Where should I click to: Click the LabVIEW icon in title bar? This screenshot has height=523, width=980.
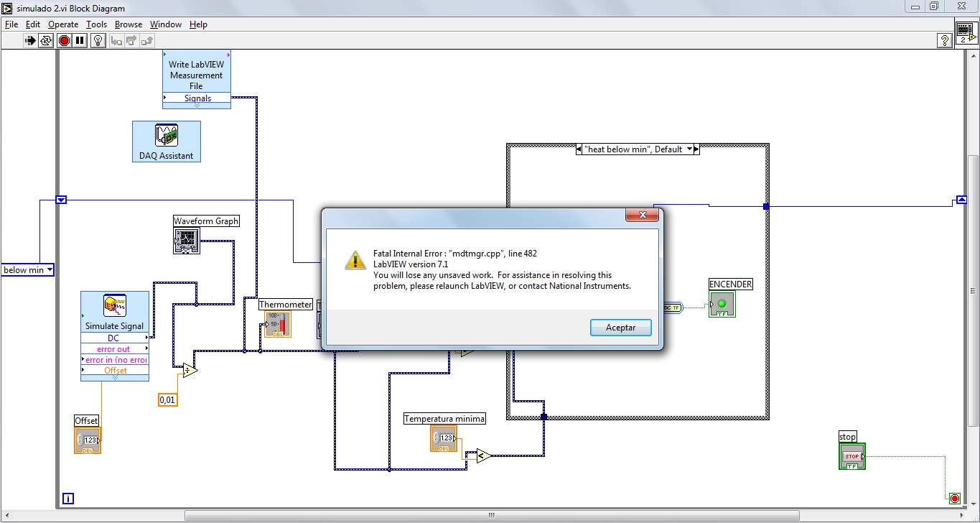point(7,7)
